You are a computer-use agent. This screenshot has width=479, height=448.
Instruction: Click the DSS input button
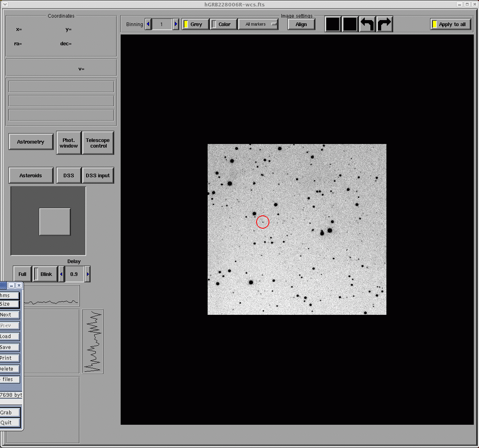tap(98, 175)
